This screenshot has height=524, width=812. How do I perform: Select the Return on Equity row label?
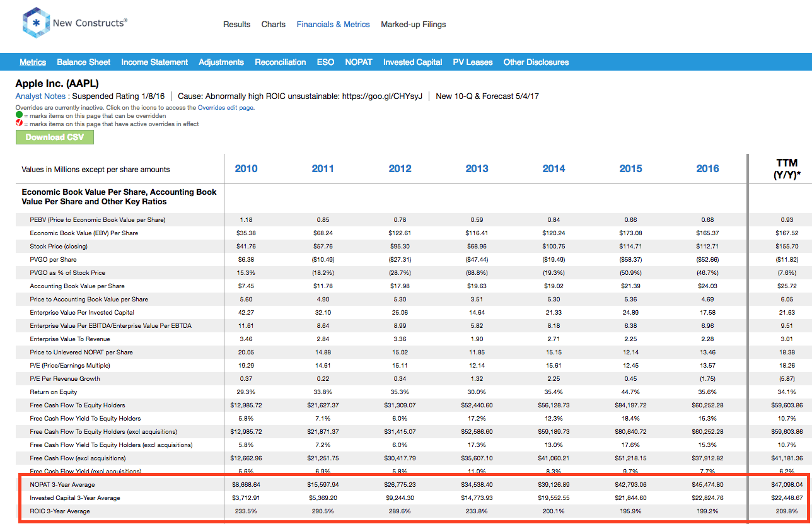pos(53,392)
